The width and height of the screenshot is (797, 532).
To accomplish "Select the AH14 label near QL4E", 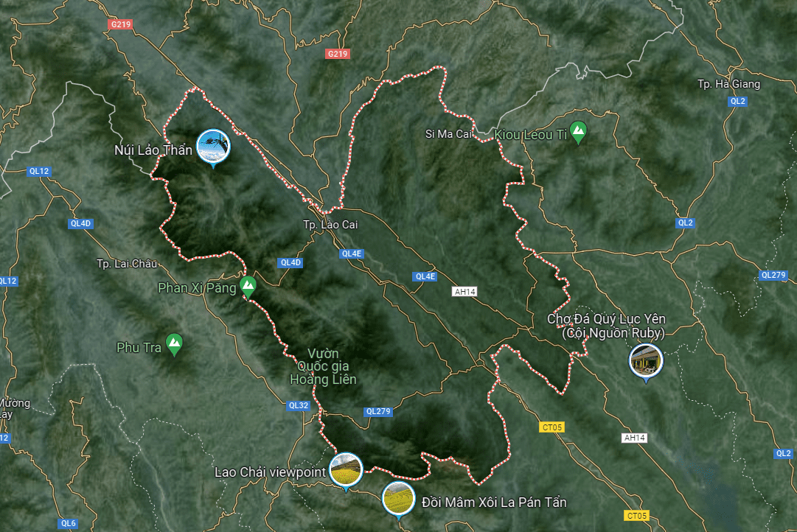I will pyautogui.click(x=464, y=292).
